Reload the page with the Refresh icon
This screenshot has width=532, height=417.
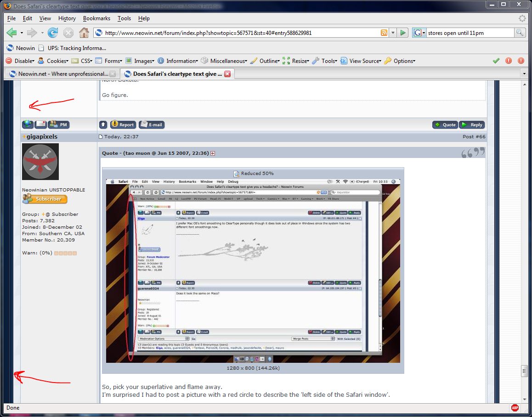tap(52, 33)
